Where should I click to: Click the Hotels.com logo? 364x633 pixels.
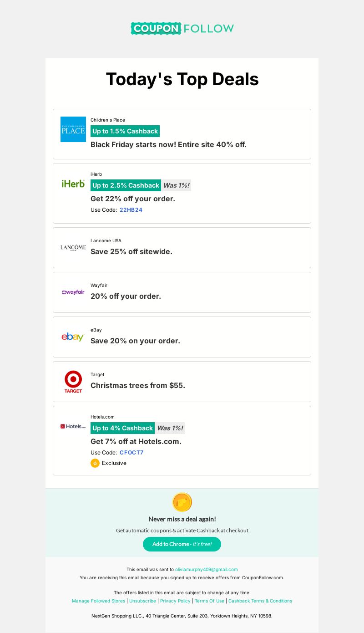[x=73, y=426]
